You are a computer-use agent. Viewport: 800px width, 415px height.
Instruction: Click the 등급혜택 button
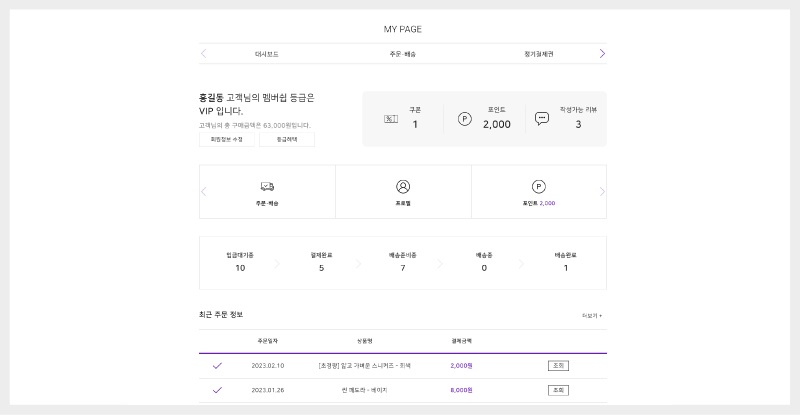(287, 140)
